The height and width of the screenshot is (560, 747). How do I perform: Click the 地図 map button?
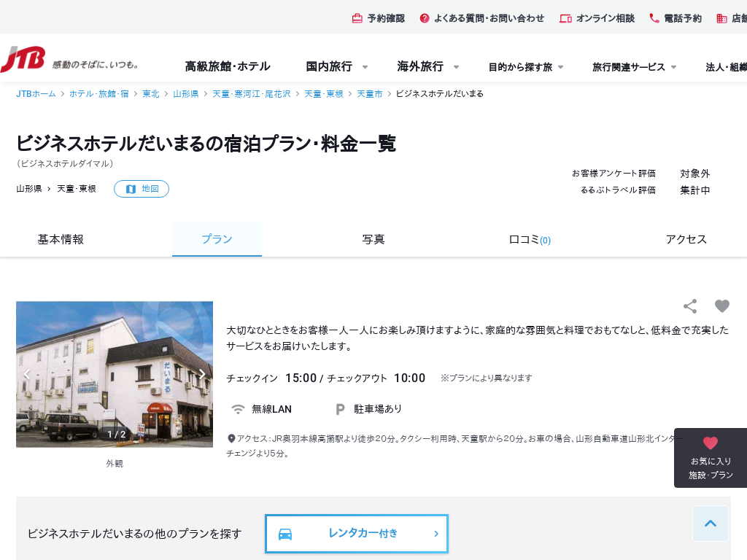[x=142, y=189]
